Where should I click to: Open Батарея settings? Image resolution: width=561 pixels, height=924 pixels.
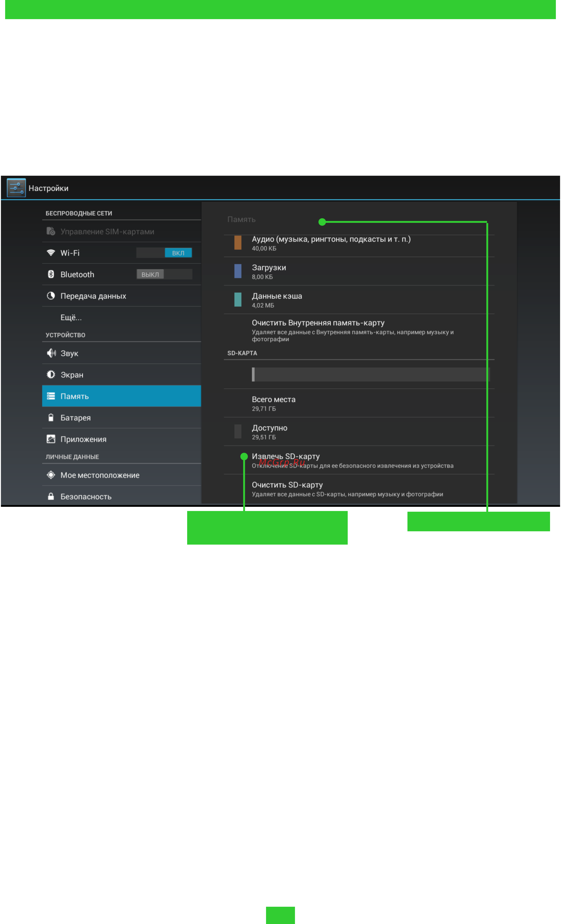tap(122, 417)
